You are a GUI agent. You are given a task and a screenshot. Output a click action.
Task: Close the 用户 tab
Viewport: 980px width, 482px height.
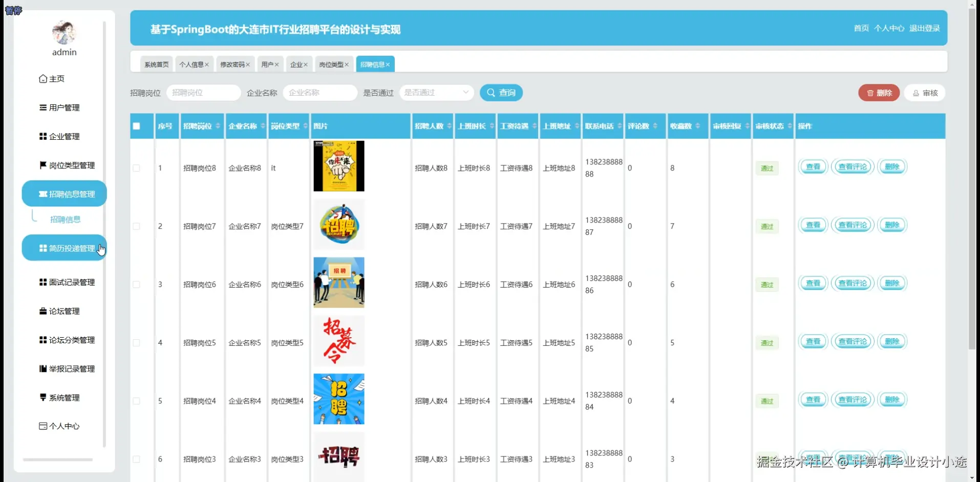pyautogui.click(x=276, y=64)
